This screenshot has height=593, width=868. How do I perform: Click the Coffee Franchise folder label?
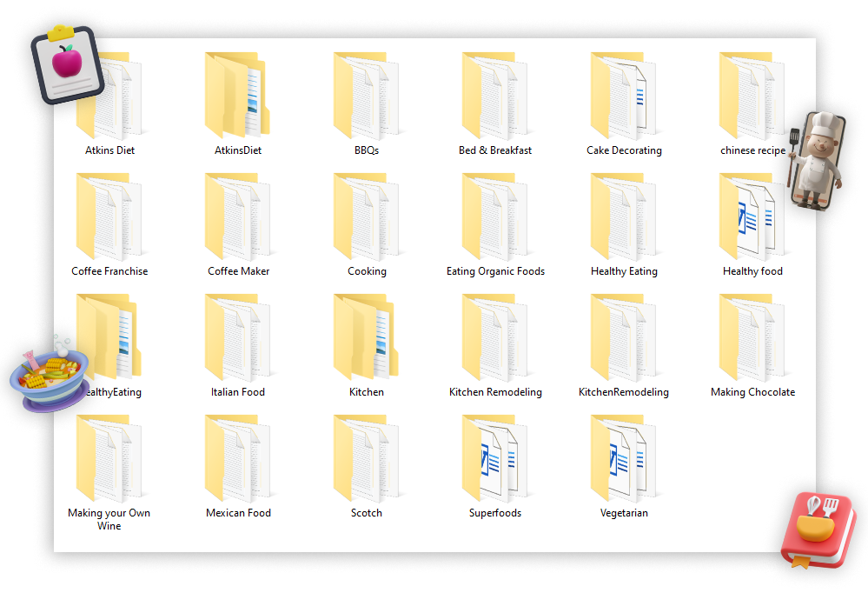pos(109,271)
